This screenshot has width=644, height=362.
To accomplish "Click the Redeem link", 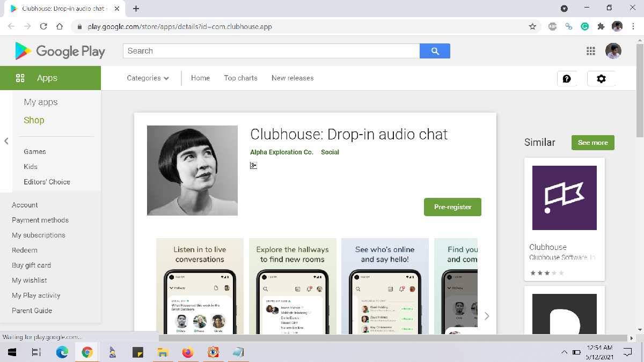I will click(x=25, y=250).
